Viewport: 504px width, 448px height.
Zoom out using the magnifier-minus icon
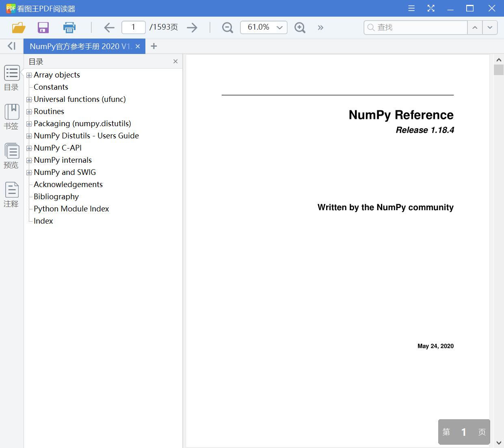click(227, 27)
